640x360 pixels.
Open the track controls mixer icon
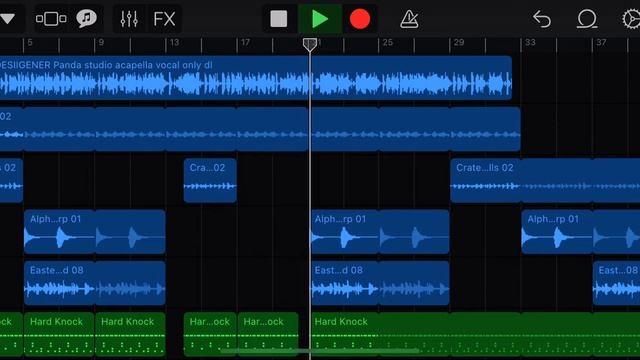(x=129, y=19)
